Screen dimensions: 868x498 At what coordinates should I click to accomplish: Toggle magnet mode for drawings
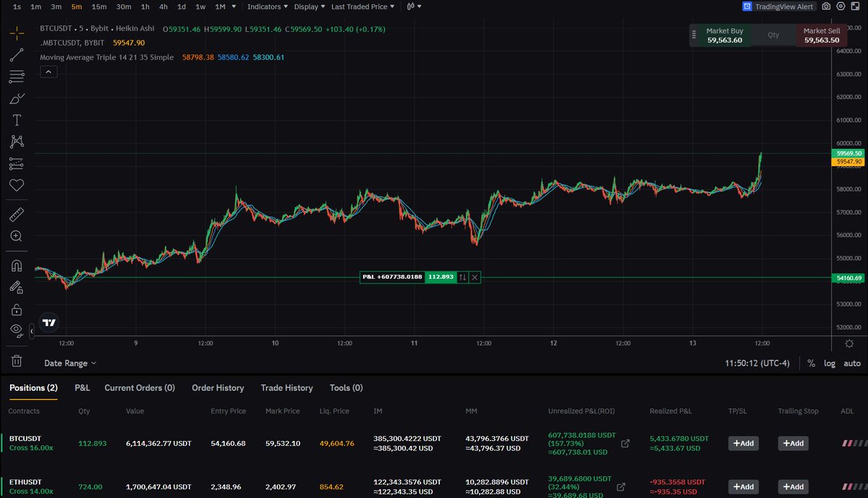click(x=17, y=265)
